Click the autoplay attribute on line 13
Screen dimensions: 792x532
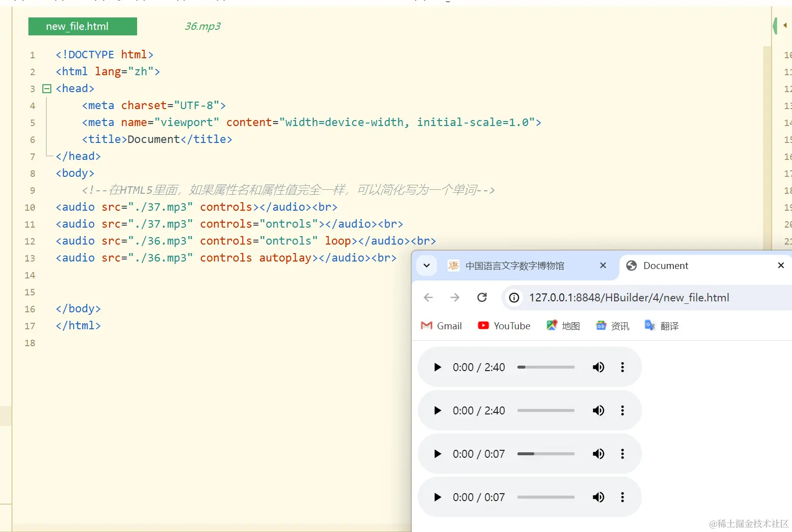[285, 258]
